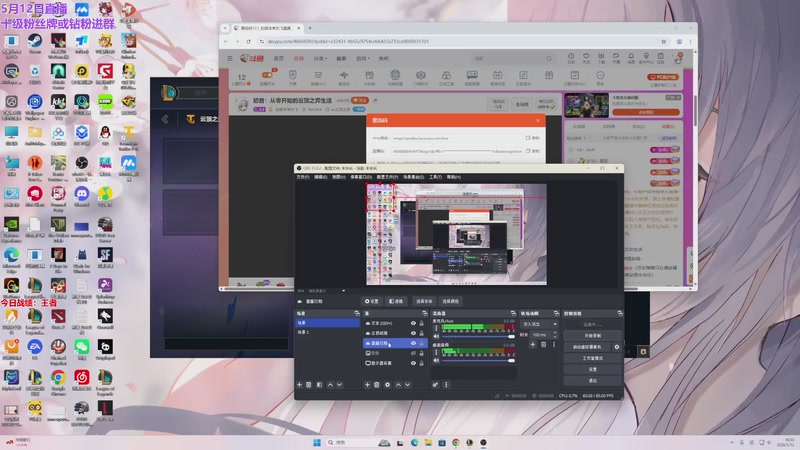The height and width of the screenshot is (450, 800).
Task: Add a transition with the plus icon
Action: [x=533, y=345]
